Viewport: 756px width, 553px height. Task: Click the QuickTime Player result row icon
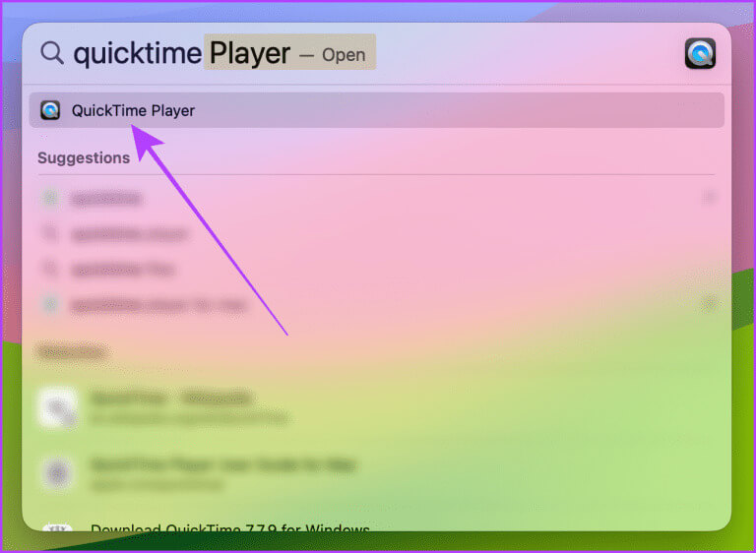[50, 110]
